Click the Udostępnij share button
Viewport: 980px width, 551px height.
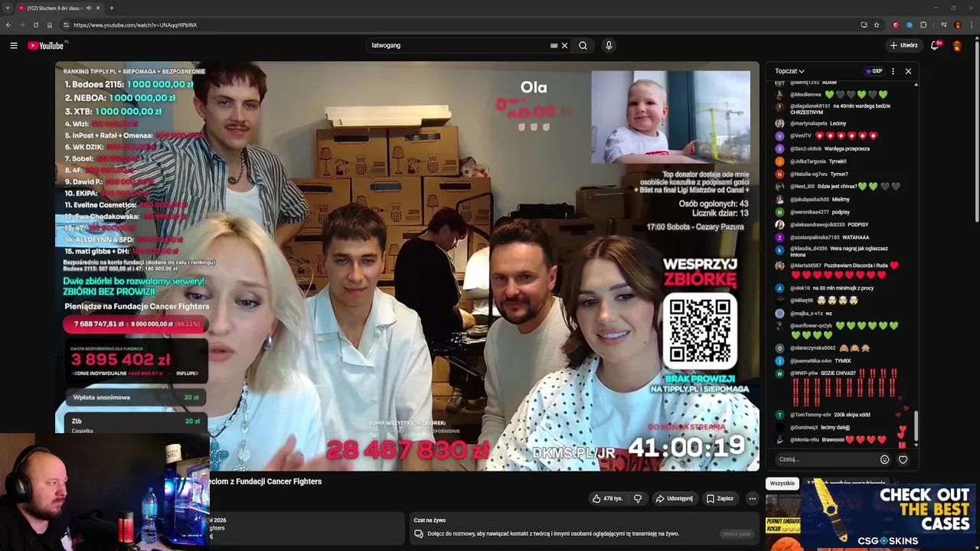point(674,498)
